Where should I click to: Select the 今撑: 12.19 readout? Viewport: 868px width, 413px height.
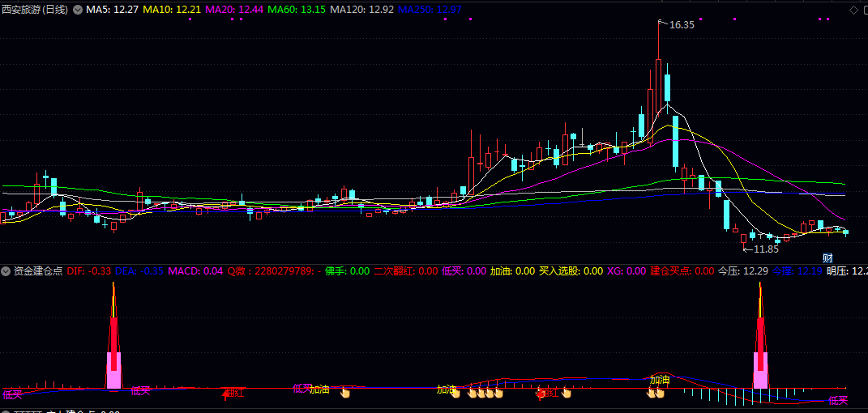797,271
